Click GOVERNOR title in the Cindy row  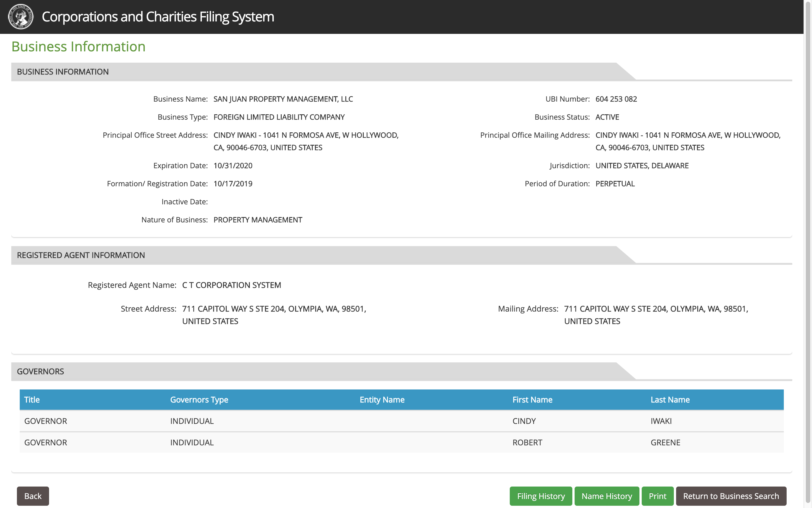[46, 421]
